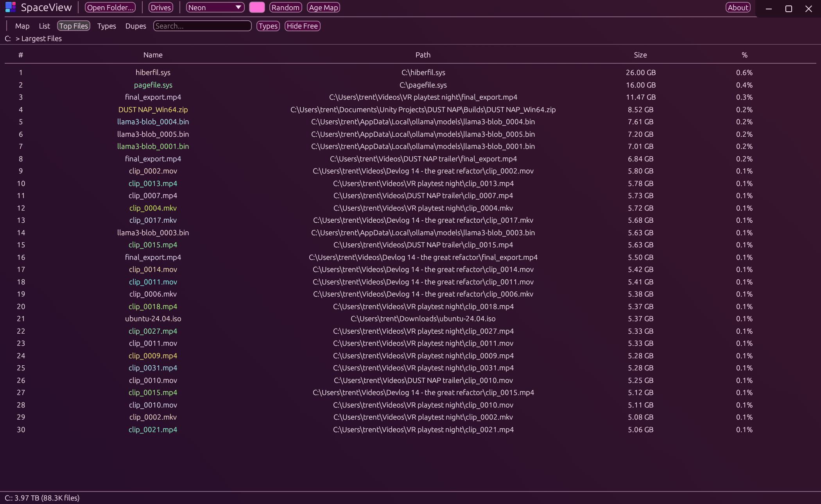Select clip_0014.mov file name
This screenshot has height=504, width=821.
[x=153, y=269]
